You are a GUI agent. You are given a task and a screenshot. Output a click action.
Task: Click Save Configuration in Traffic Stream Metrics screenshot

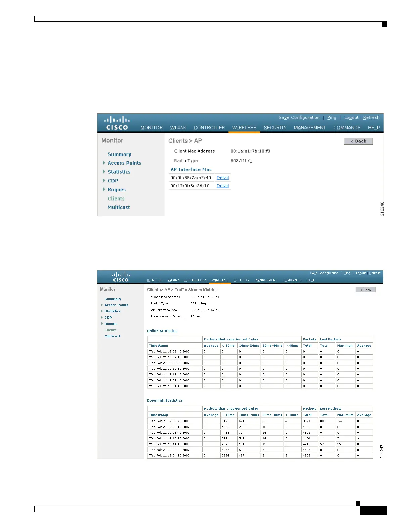(x=324, y=273)
